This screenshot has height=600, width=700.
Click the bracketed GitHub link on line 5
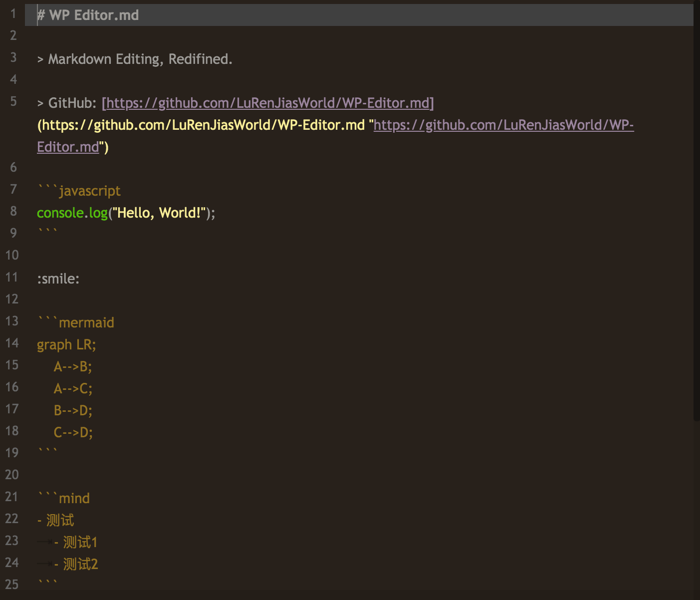[268, 103]
